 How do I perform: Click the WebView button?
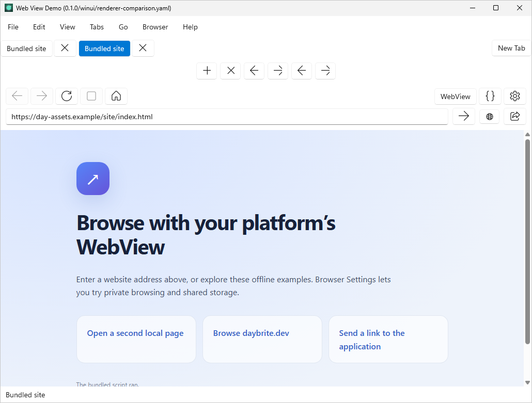[456, 96]
